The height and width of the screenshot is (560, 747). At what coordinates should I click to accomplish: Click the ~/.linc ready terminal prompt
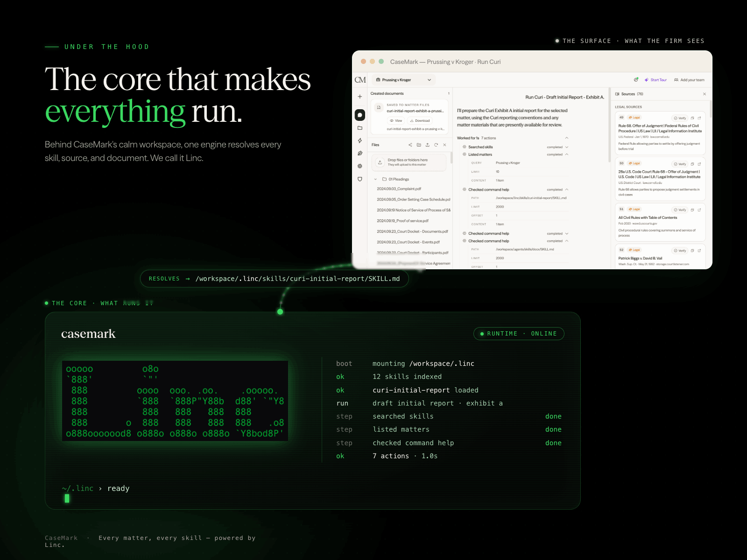(x=96, y=489)
